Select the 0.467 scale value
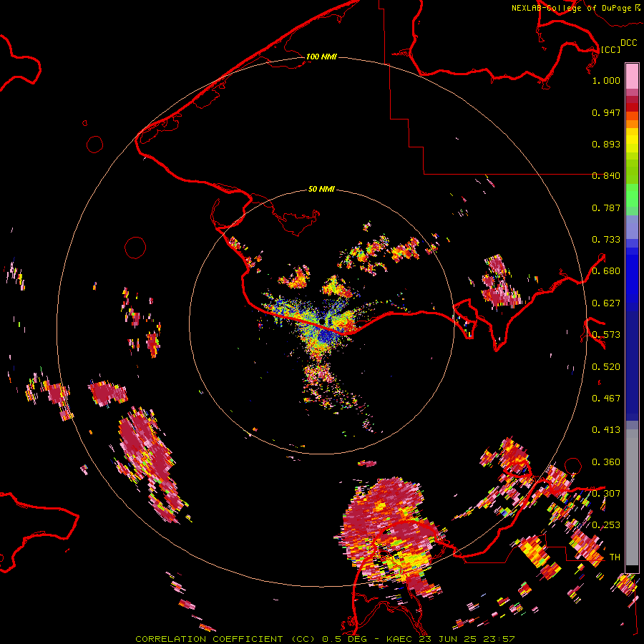 (x=606, y=399)
